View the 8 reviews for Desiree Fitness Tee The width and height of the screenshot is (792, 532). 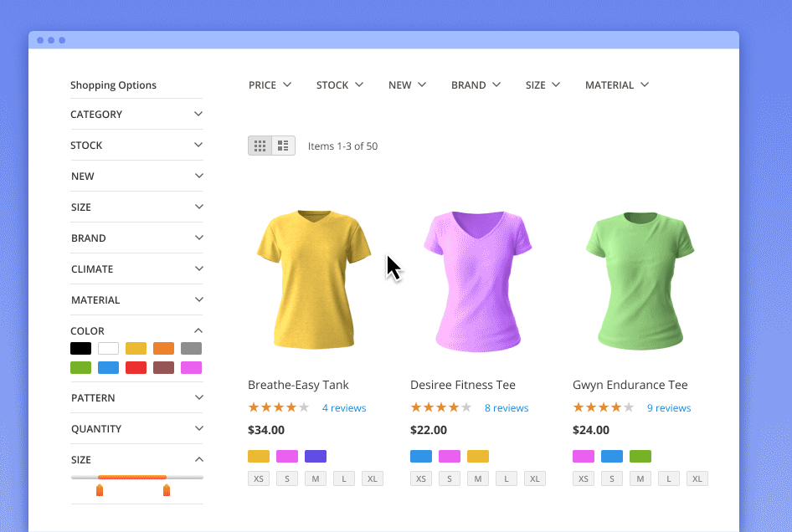(x=507, y=407)
